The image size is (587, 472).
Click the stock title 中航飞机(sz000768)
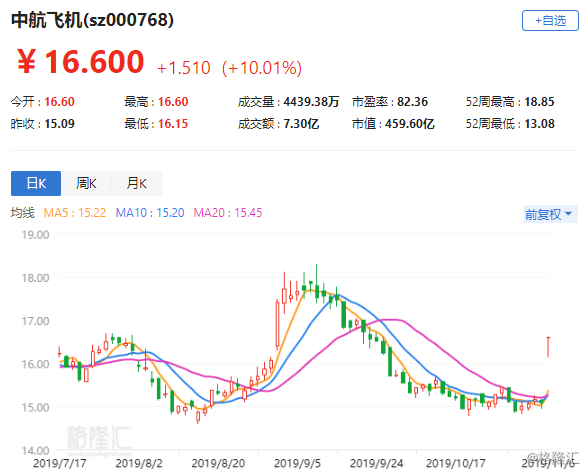pos(92,20)
